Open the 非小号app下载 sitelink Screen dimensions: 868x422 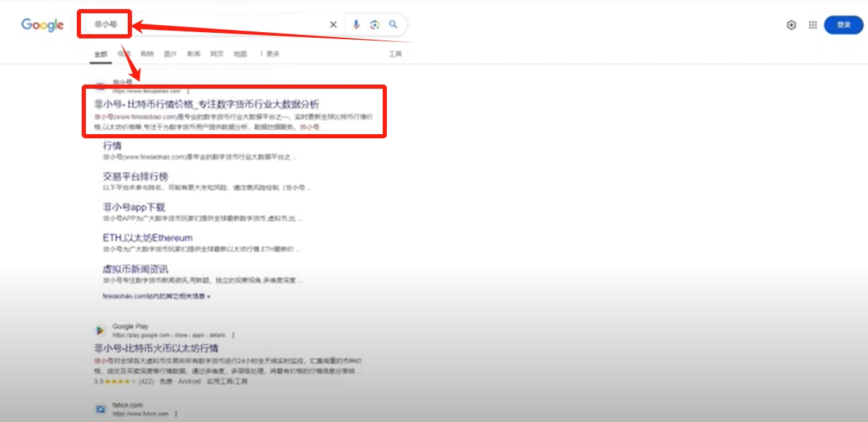[x=134, y=207]
